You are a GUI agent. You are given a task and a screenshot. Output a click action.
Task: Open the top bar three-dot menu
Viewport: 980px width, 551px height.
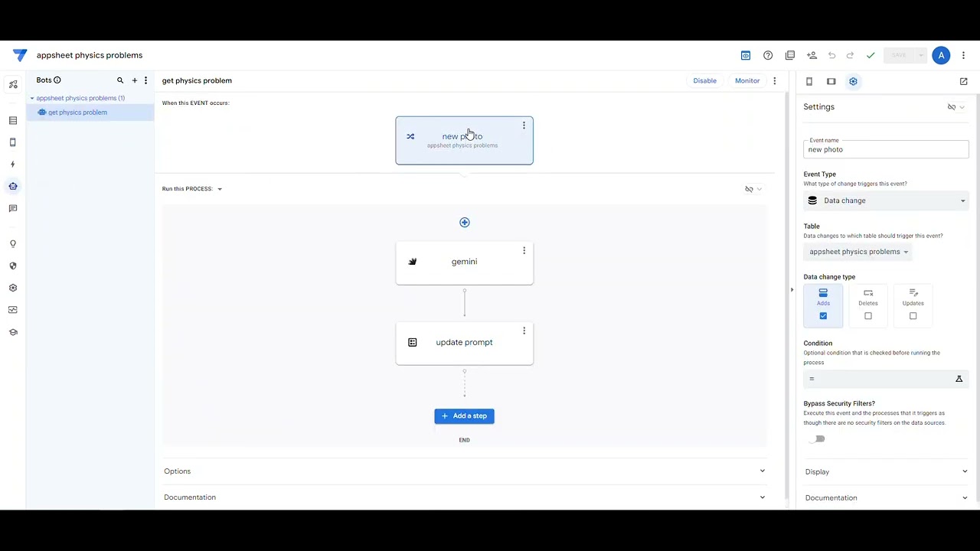(963, 55)
